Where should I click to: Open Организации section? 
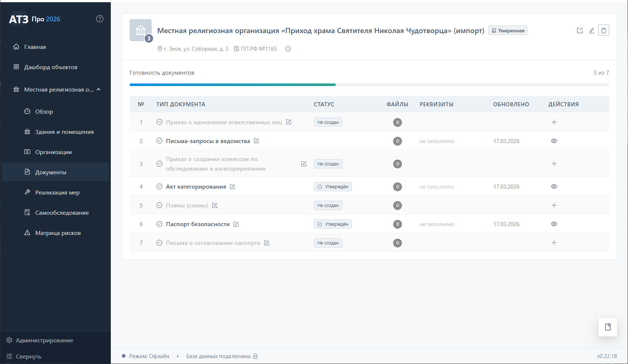pos(55,152)
